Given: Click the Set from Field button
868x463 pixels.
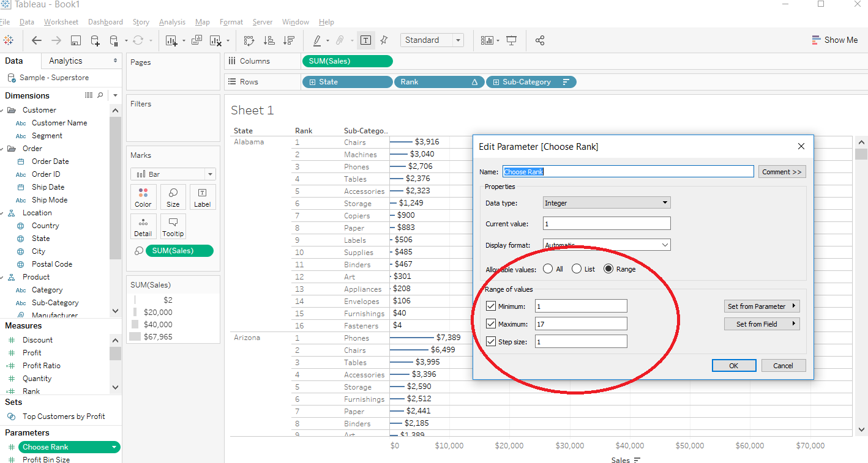Looking at the screenshot, I should point(761,324).
